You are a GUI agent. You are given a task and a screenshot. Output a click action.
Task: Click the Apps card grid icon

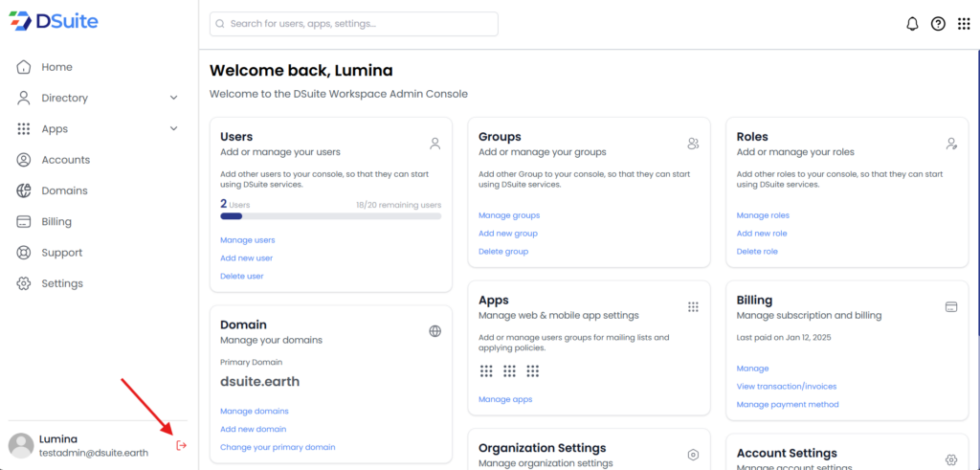point(693,306)
